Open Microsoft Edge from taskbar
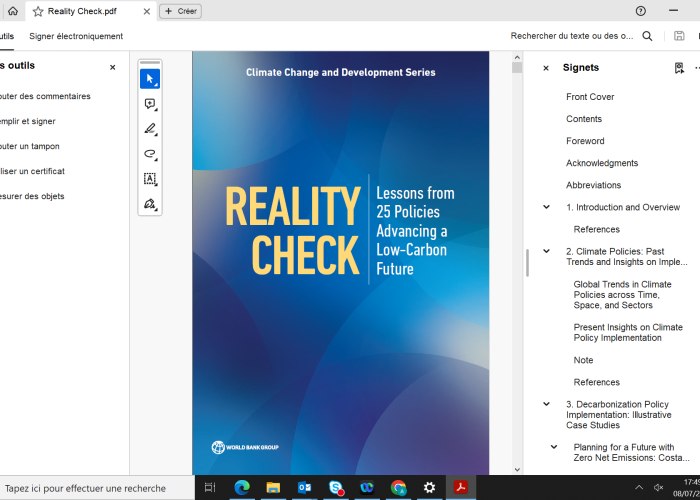 coord(242,488)
